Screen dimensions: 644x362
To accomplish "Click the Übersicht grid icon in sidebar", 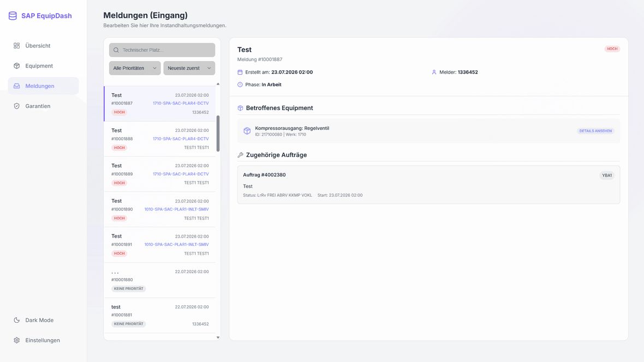I will [x=16, y=46].
